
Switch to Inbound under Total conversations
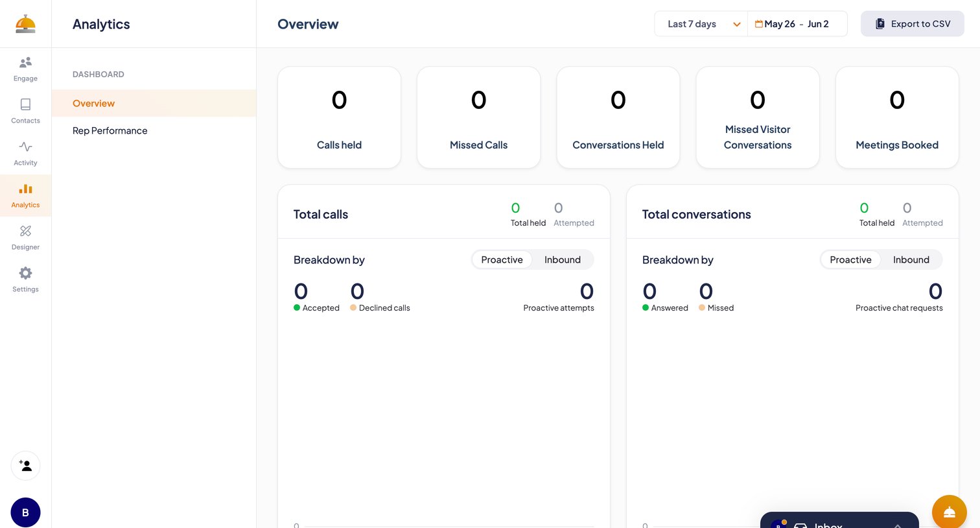point(911,259)
